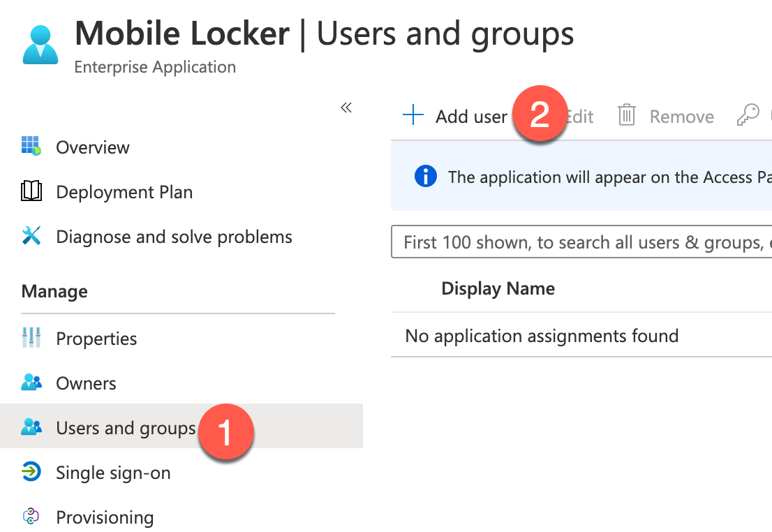Screen dimensions: 772x532
Task: Sort by Display Name column header
Action: coord(498,288)
